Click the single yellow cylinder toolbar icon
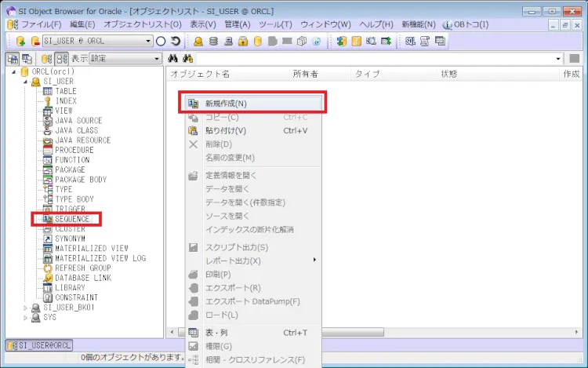Screen dimensions: 588x368 pos(258,41)
